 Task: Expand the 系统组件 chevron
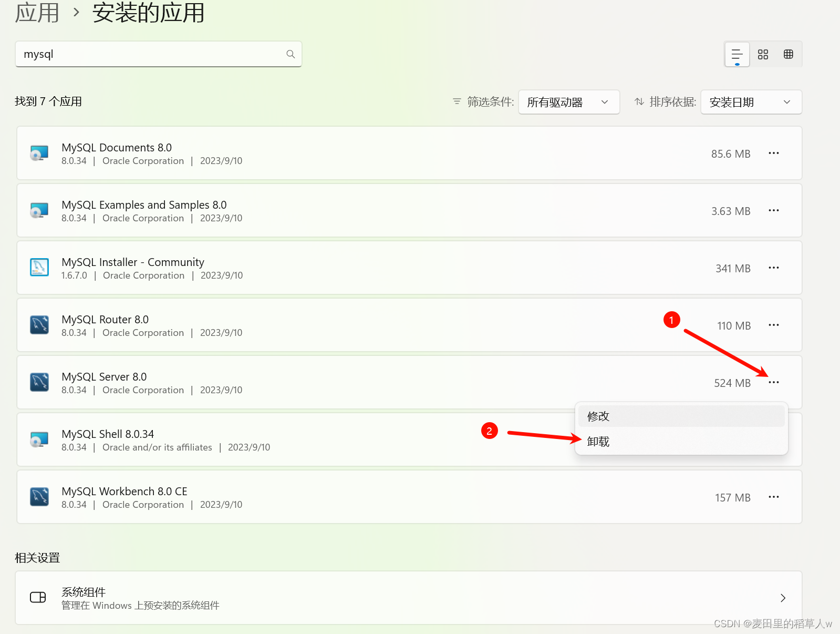point(783,598)
